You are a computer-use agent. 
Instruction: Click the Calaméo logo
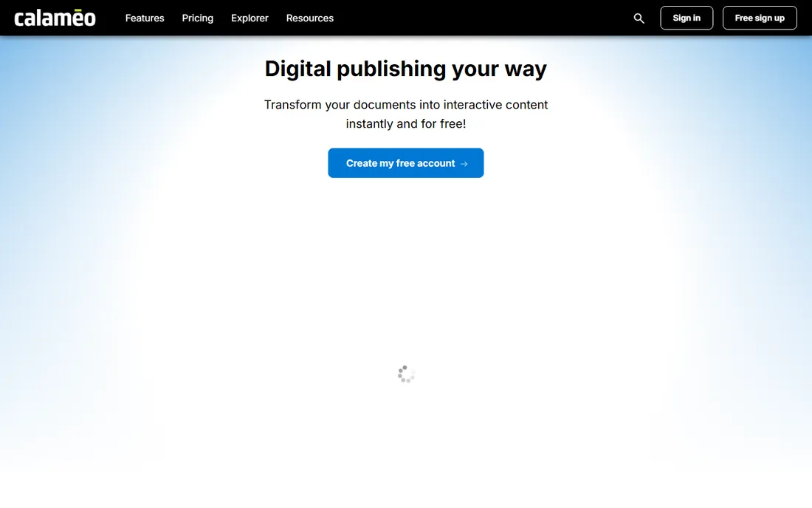[55, 18]
